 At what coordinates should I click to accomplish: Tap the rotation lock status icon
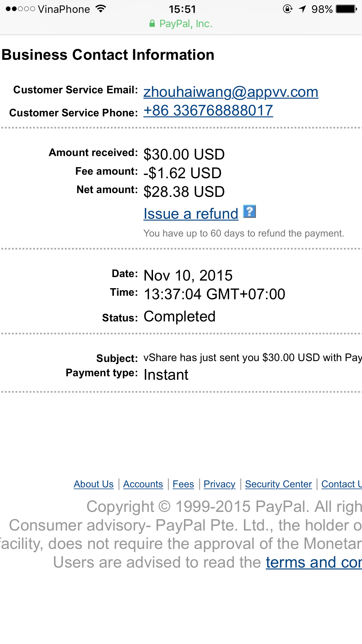[x=287, y=9]
